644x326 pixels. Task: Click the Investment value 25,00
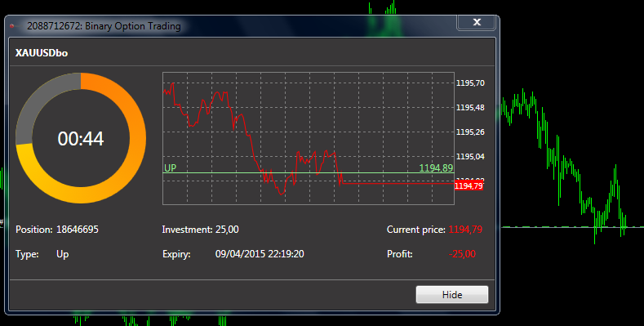[x=227, y=230]
